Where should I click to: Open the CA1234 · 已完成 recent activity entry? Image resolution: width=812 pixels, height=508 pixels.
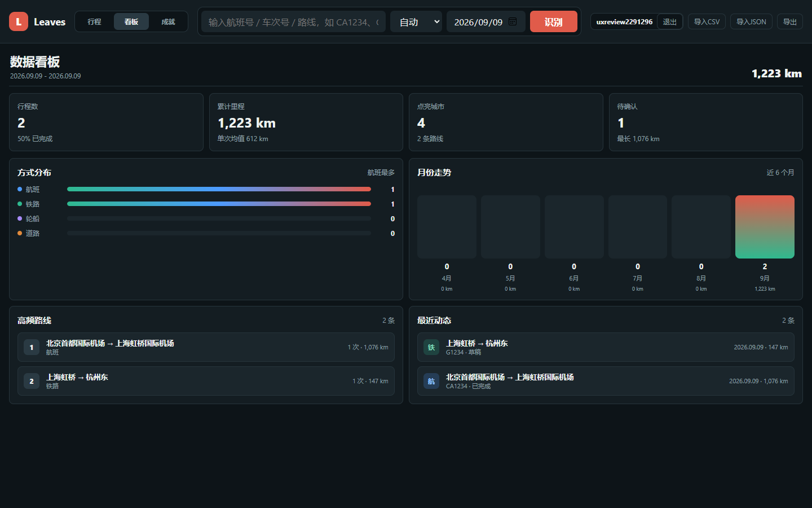pyautogui.click(x=606, y=381)
